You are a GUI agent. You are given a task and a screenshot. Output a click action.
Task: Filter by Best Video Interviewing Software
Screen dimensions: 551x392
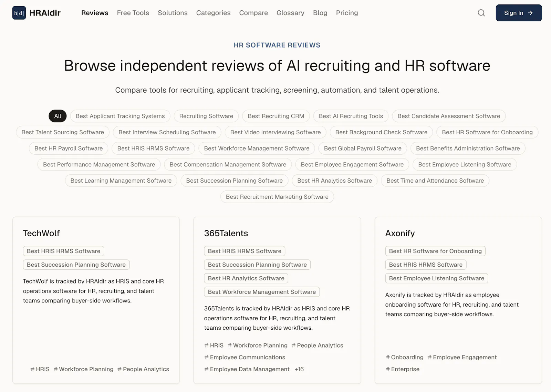[x=275, y=132]
